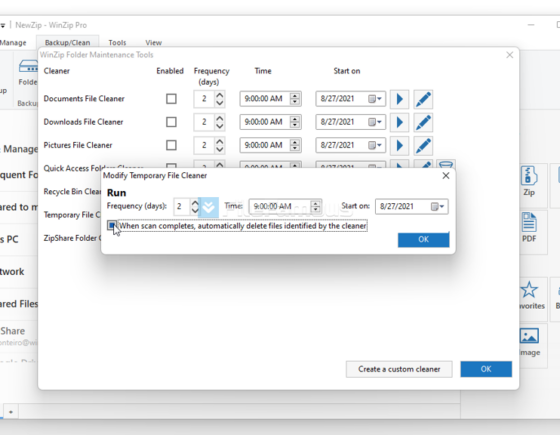Adjust the Documents File Cleaner time spinner
The height and width of the screenshot is (435, 560).
[x=295, y=99]
